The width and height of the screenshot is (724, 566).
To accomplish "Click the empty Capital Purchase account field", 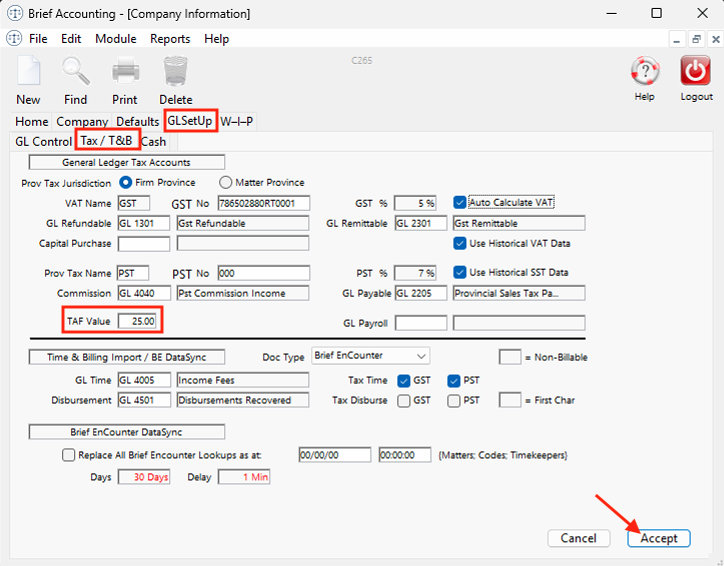I will [x=144, y=244].
